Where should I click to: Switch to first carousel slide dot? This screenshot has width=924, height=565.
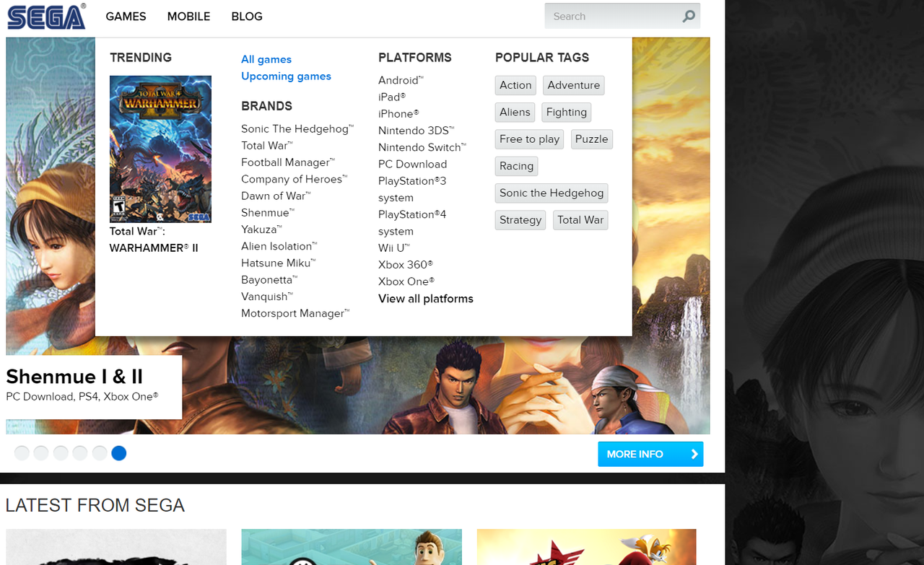click(22, 453)
